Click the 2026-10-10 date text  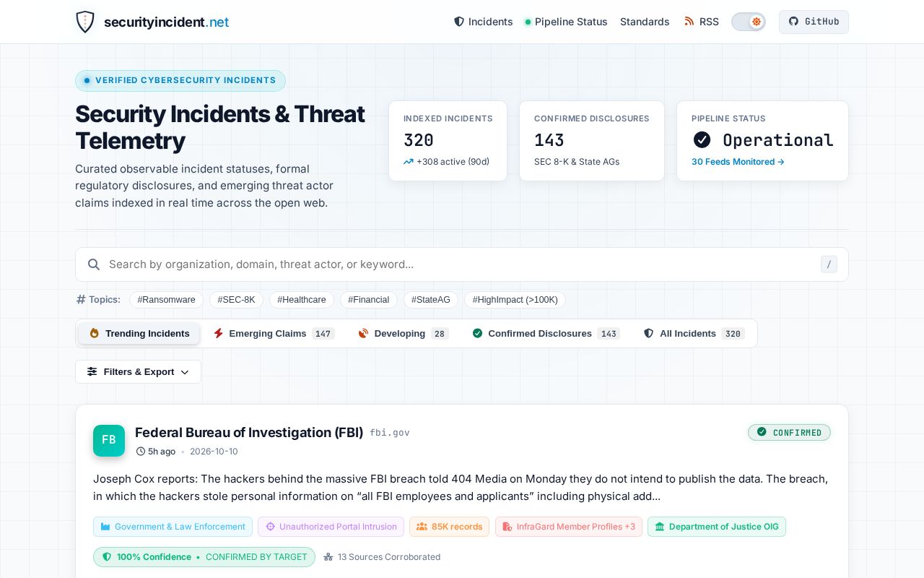[214, 452]
